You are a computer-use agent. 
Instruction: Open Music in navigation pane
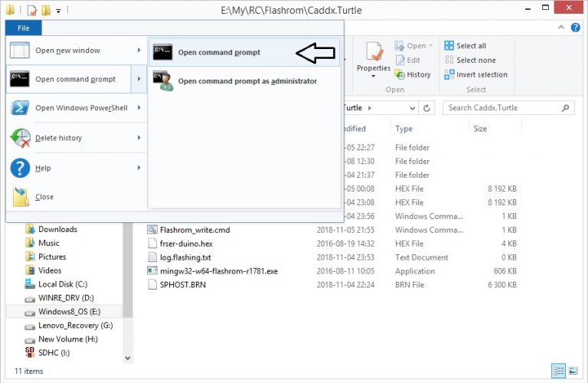click(x=49, y=244)
